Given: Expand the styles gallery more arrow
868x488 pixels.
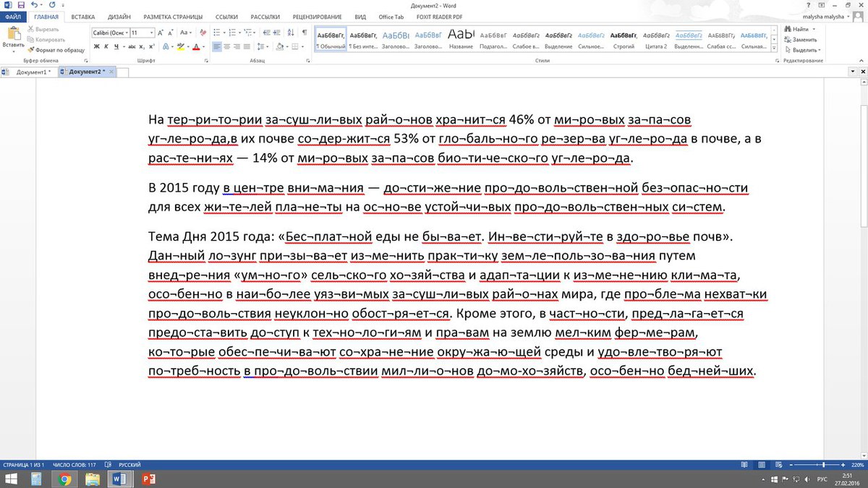Looking at the screenshot, I should point(775,49).
